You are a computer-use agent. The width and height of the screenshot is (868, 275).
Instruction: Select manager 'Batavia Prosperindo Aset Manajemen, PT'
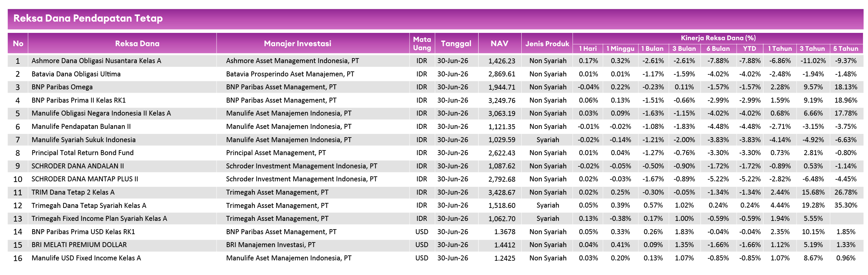click(x=290, y=74)
